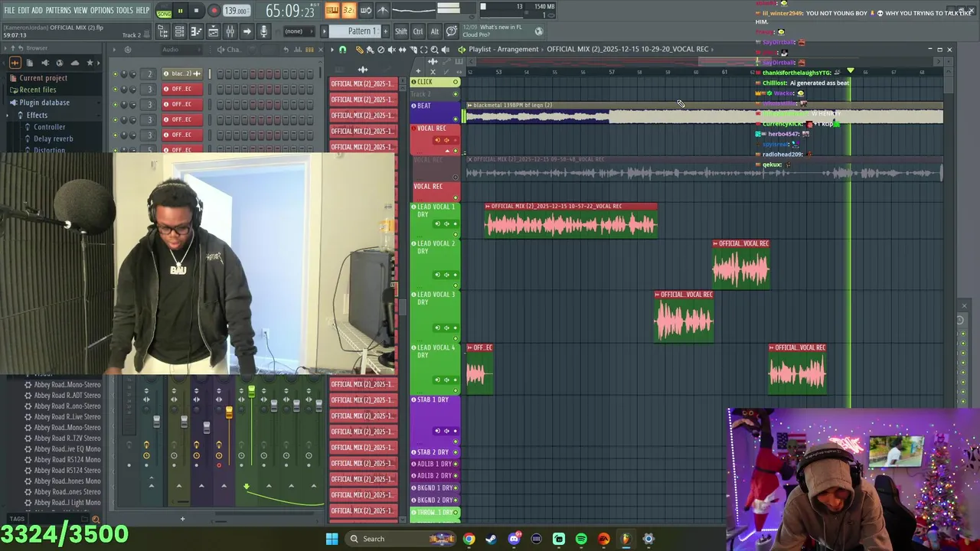980x551 pixels.
Task: Click the Stop playback button
Action: pyautogui.click(x=196, y=11)
